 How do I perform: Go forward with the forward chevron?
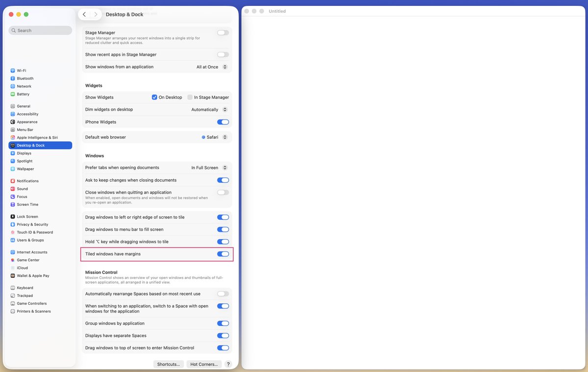tap(96, 14)
